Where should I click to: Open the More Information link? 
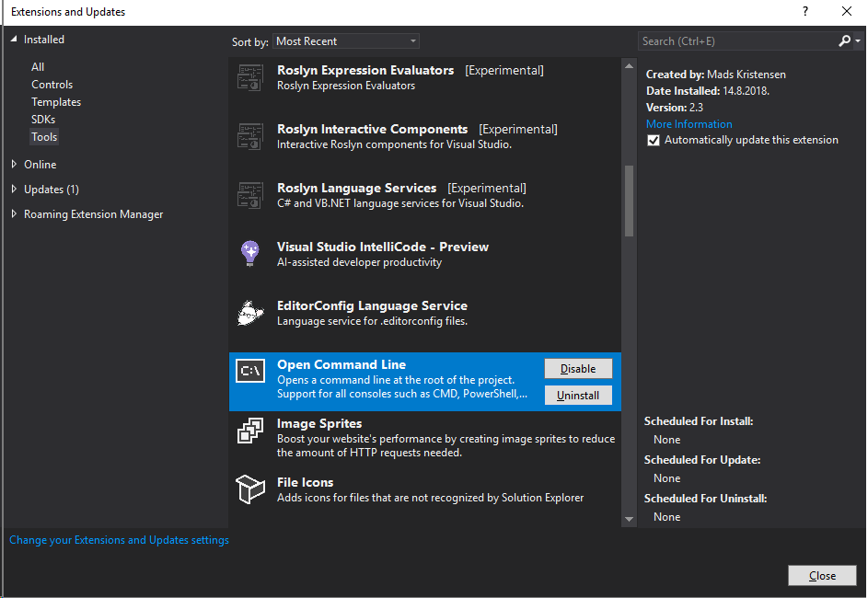pyautogui.click(x=689, y=124)
